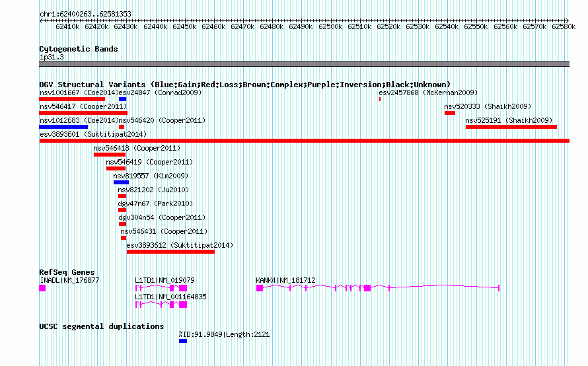Select the magenta INADL exon block
The image size is (588, 366).
tap(42, 288)
